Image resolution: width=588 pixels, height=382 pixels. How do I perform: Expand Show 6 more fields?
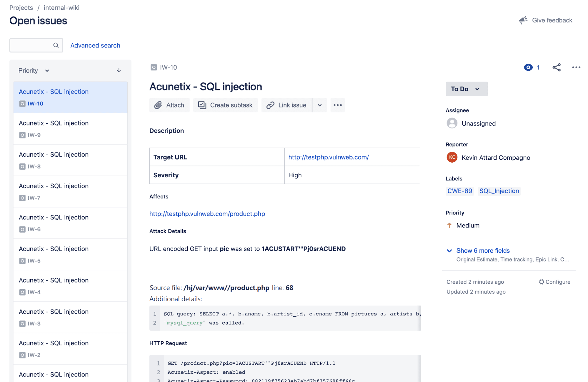tap(483, 251)
